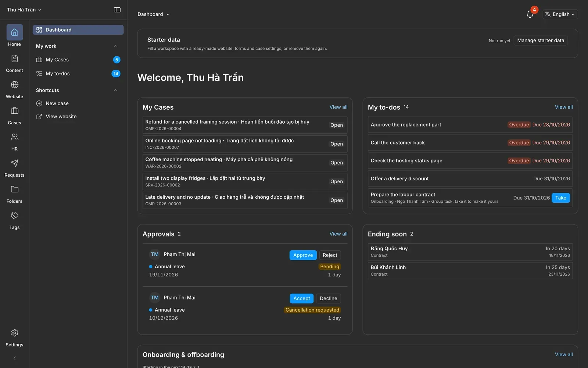Viewport: 588px width, 368px height.
Task: Reject the pending annual leave request
Action: coord(330,255)
